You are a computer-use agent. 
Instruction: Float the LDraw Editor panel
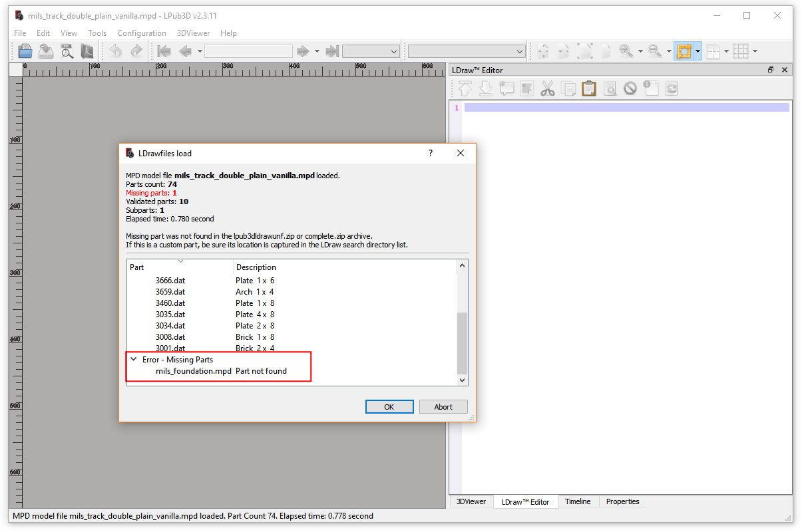[770, 69]
